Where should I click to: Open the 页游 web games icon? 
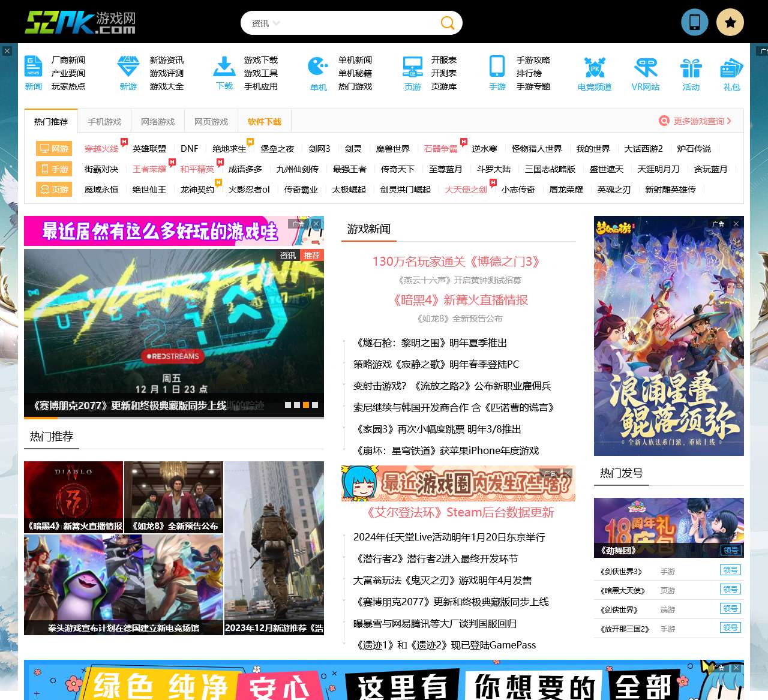point(413,74)
